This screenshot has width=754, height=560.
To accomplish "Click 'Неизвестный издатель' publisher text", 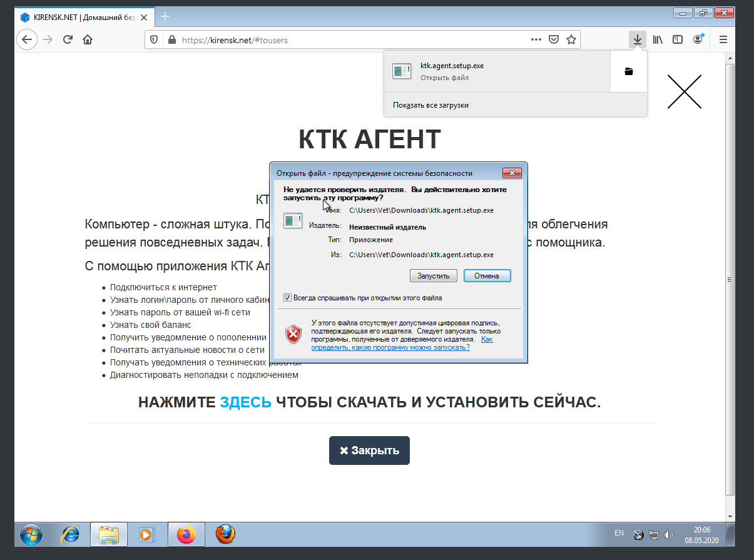I will [x=387, y=227].
